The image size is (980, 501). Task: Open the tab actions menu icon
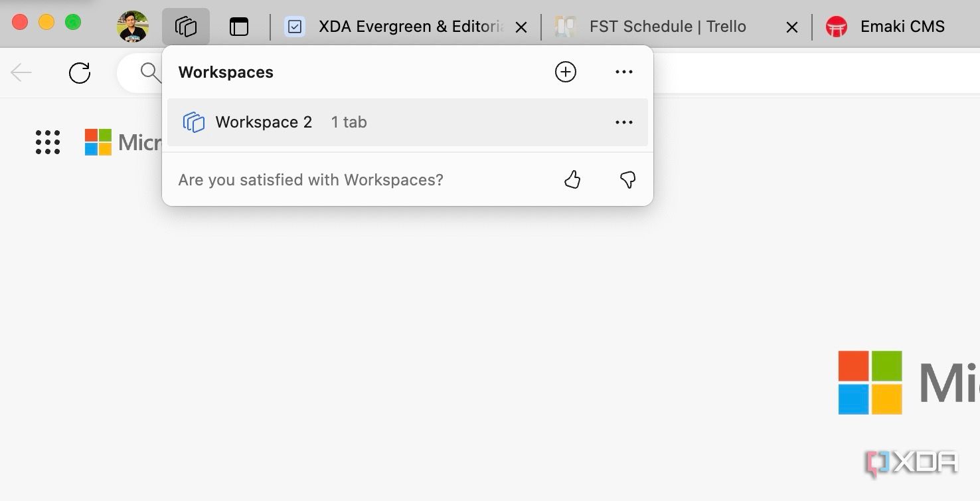coord(238,27)
